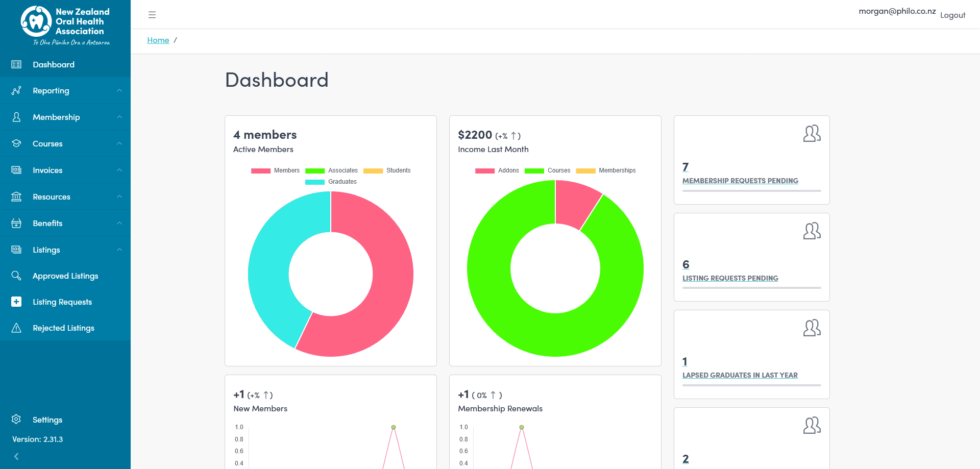Viewport: 980px width, 469px height.
Task: Toggle Associates legend swatch
Action: pos(315,171)
